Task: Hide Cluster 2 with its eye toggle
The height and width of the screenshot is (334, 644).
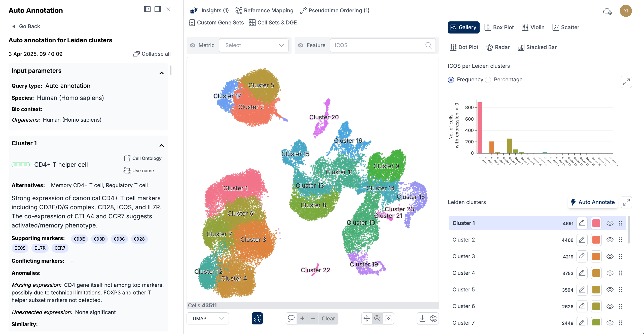Action: 610,240
